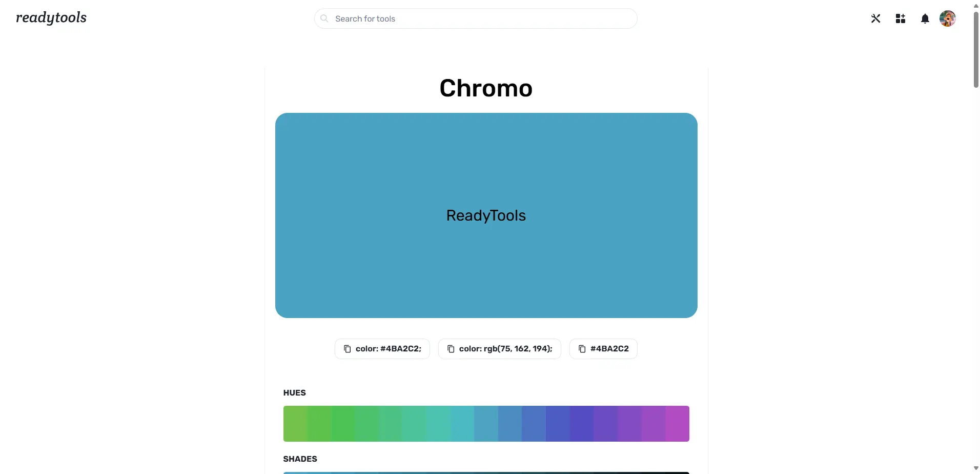Click the profile avatar in the top right
The height and width of the screenshot is (474, 980).
point(948,18)
